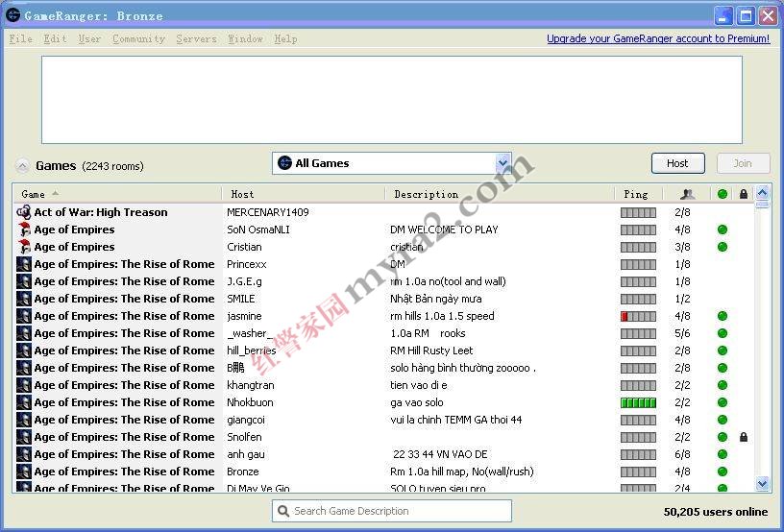Click Rise of Rome icon in Snolfen row
Viewport: 784px width, 532px height.
coord(24,437)
